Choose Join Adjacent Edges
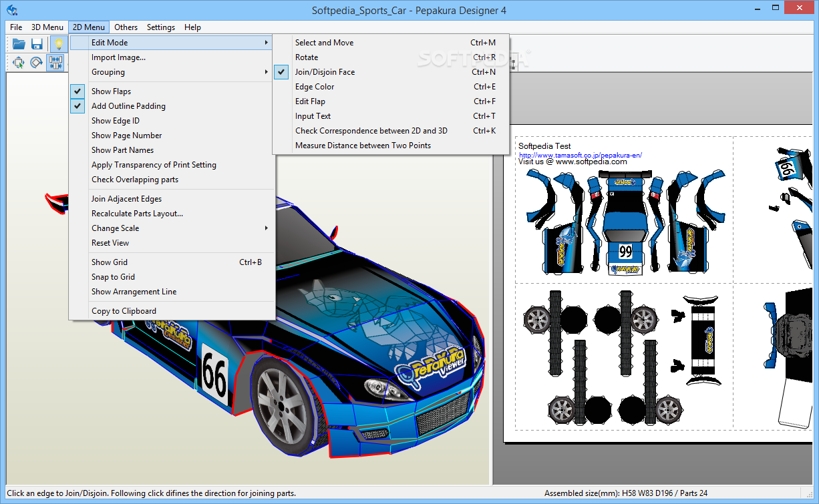The width and height of the screenshot is (819, 504). coord(172,199)
